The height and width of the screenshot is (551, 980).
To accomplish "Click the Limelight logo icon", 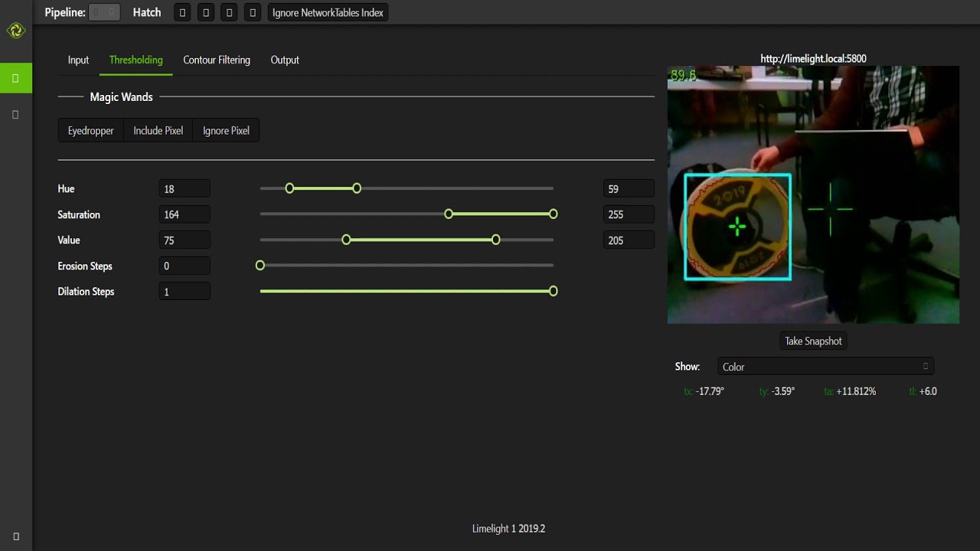I will pos(15,31).
